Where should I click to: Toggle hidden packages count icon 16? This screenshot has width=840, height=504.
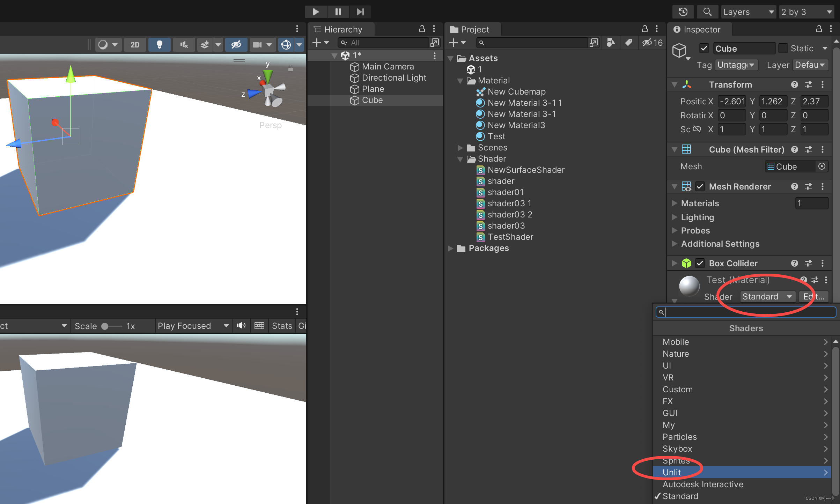tap(652, 43)
